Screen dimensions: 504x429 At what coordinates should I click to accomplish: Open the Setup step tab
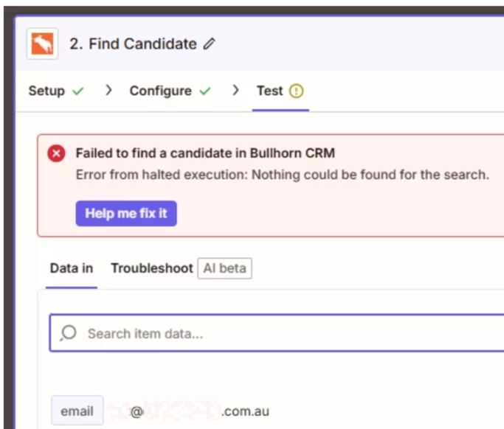(46, 91)
